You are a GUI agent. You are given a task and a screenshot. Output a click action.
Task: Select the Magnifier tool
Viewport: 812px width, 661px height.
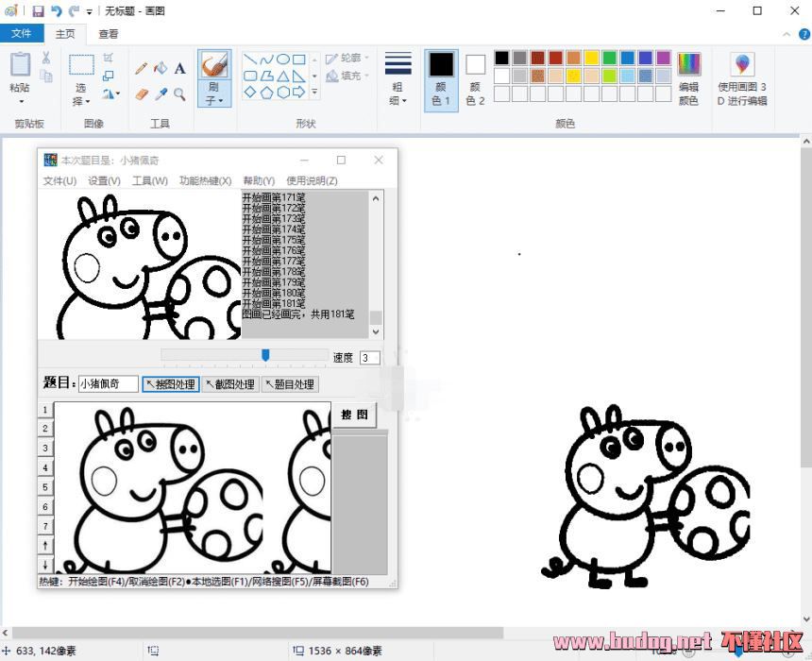pos(179,93)
